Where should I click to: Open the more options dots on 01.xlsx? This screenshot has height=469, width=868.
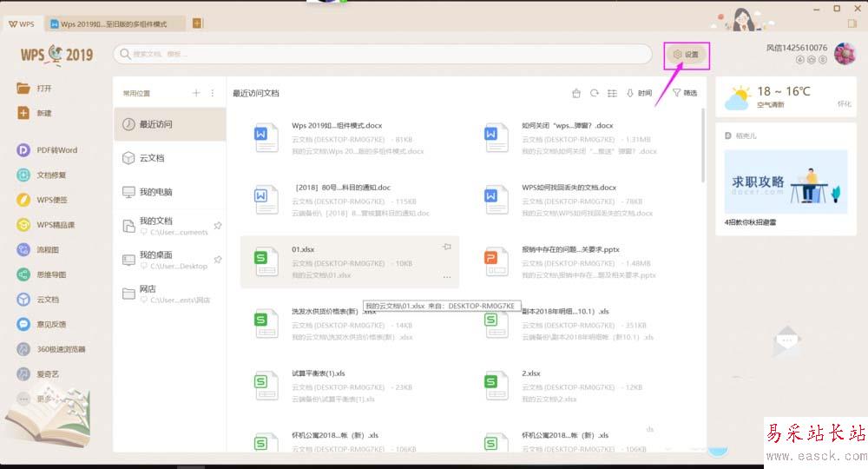click(447, 276)
